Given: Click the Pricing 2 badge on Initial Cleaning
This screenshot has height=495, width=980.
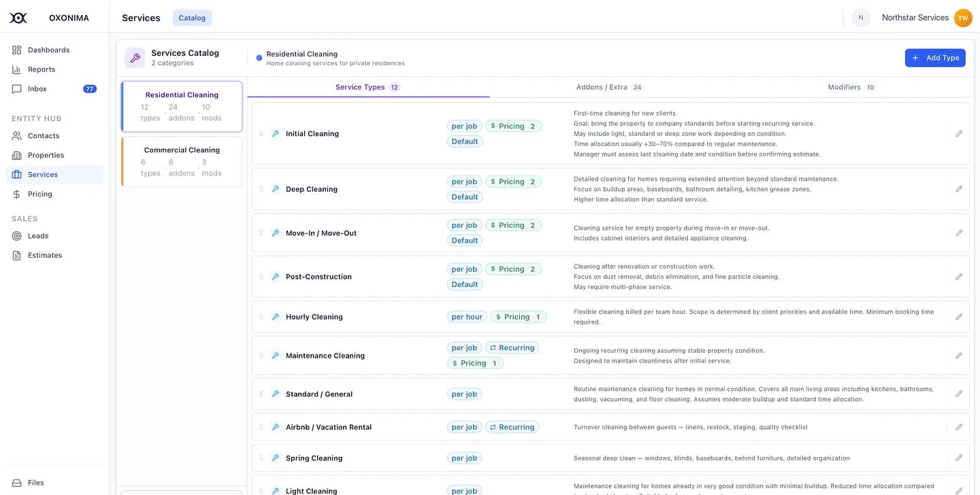Looking at the screenshot, I should [514, 126].
